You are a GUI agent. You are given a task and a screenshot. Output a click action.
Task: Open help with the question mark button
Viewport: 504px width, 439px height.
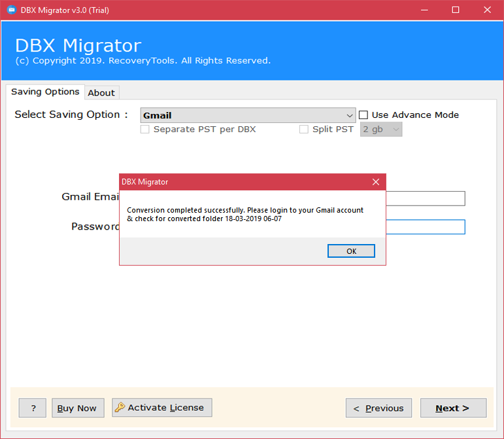(33, 408)
